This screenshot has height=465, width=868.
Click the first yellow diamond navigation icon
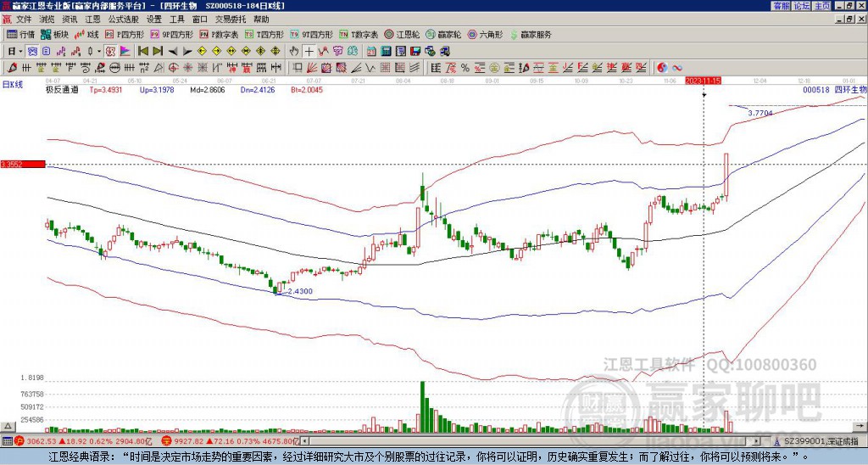(x=202, y=51)
